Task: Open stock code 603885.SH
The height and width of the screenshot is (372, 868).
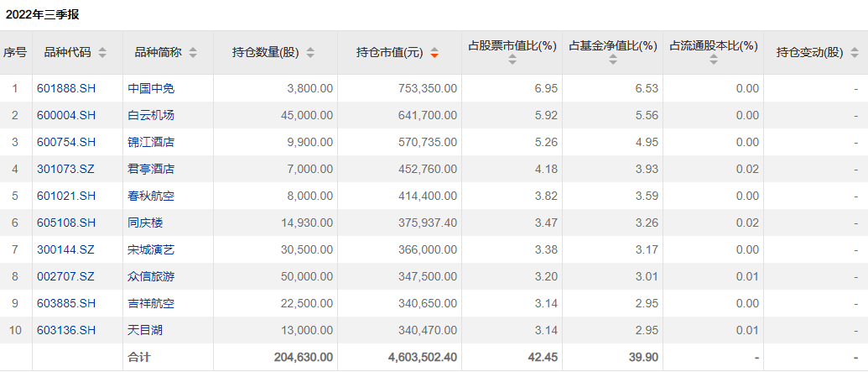Action: tap(66, 304)
